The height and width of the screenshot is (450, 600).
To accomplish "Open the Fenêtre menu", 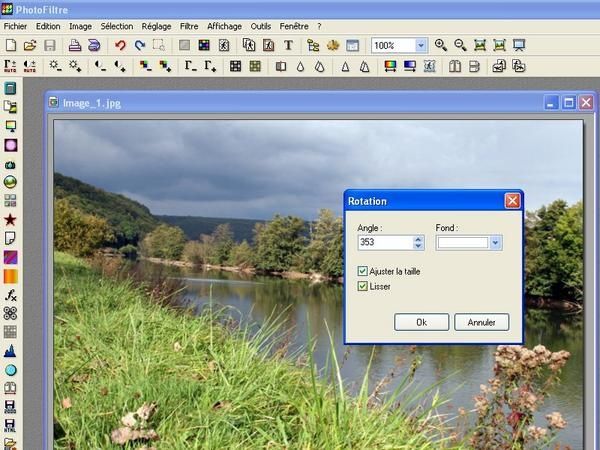I will (x=294, y=26).
